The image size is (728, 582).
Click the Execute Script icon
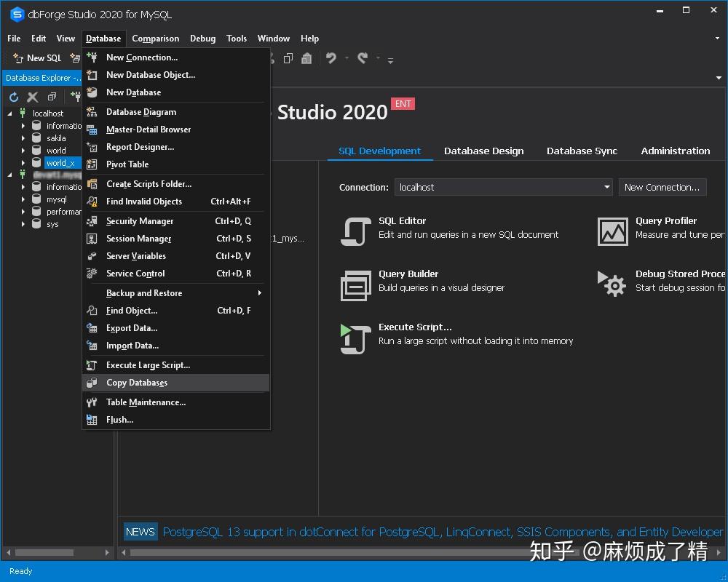tap(355, 338)
